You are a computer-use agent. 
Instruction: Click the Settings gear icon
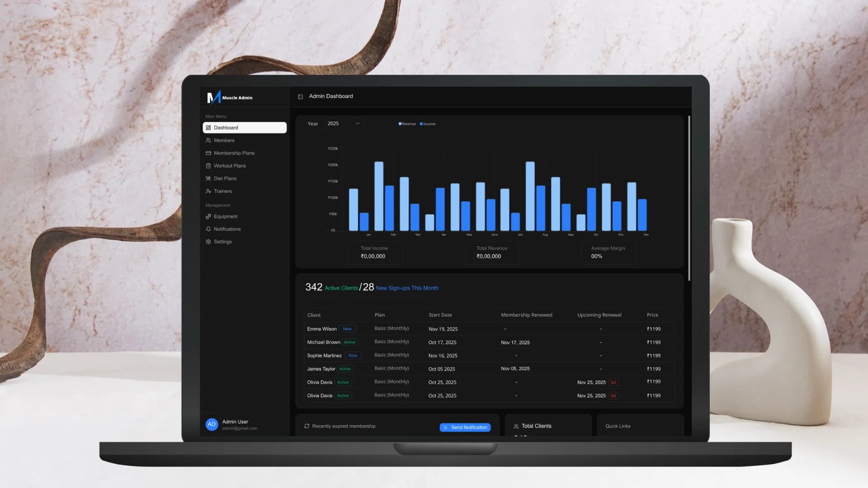[x=208, y=242]
